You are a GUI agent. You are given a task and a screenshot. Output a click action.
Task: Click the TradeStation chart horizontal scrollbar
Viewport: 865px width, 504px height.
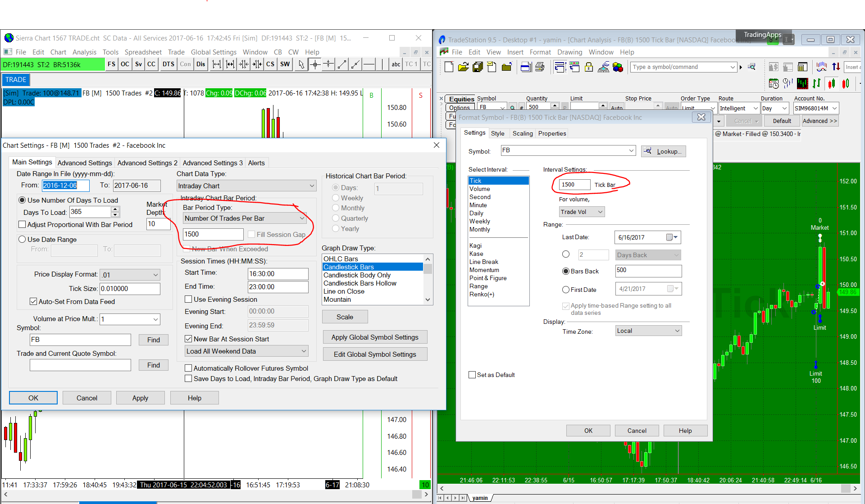(x=648, y=488)
